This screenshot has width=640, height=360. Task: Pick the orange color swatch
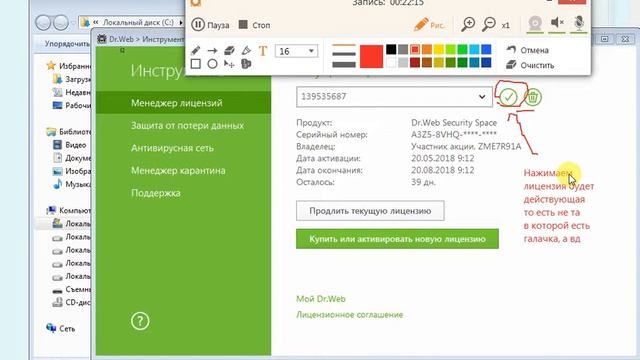coord(427,49)
